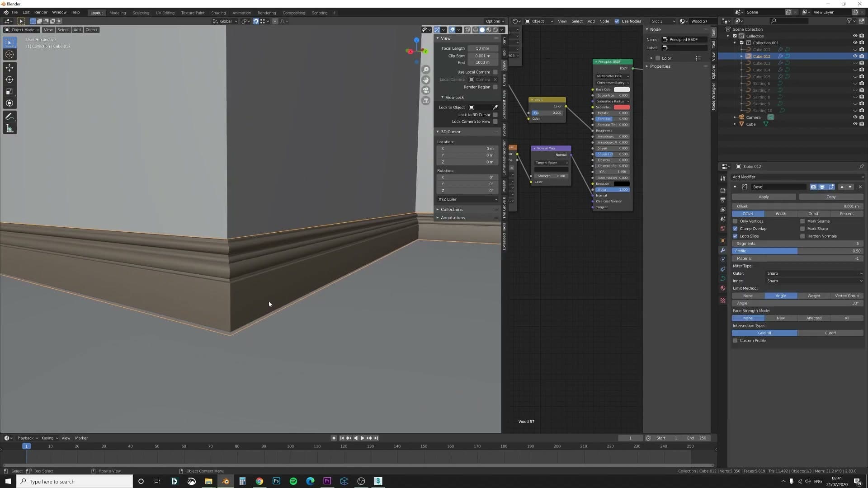The width and height of the screenshot is (868, 488).
Task: Select the Rotate tool
Action: (9, 80)
